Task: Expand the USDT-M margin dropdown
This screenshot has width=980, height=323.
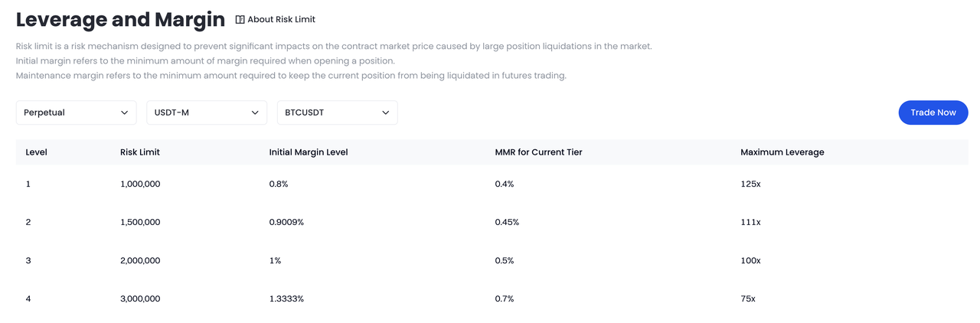Action: point(207,113)
